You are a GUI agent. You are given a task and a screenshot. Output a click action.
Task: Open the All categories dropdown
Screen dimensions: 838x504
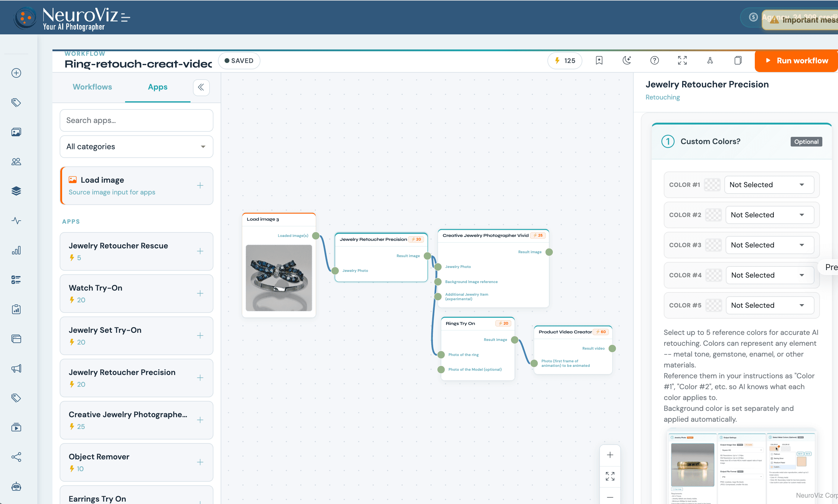pos(137,147)
